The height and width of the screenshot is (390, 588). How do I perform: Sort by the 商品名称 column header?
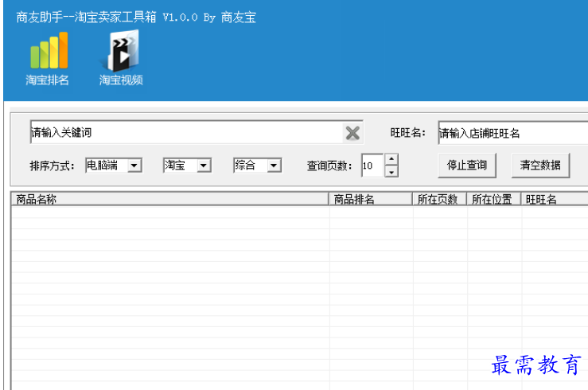[x=170, y=199]
